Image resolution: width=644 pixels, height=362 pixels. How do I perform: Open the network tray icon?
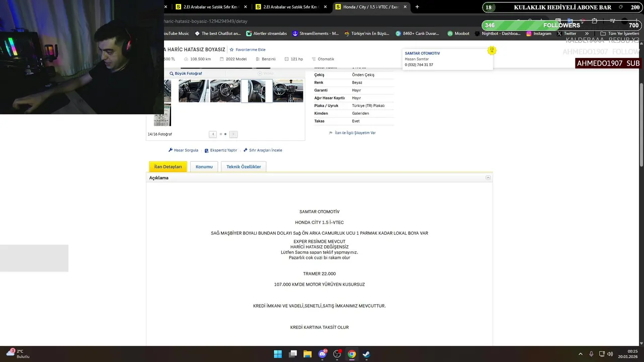(602, 354)
